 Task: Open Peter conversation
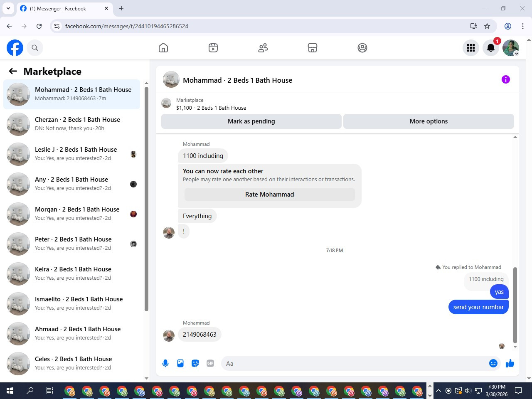[x=72, y=244]
